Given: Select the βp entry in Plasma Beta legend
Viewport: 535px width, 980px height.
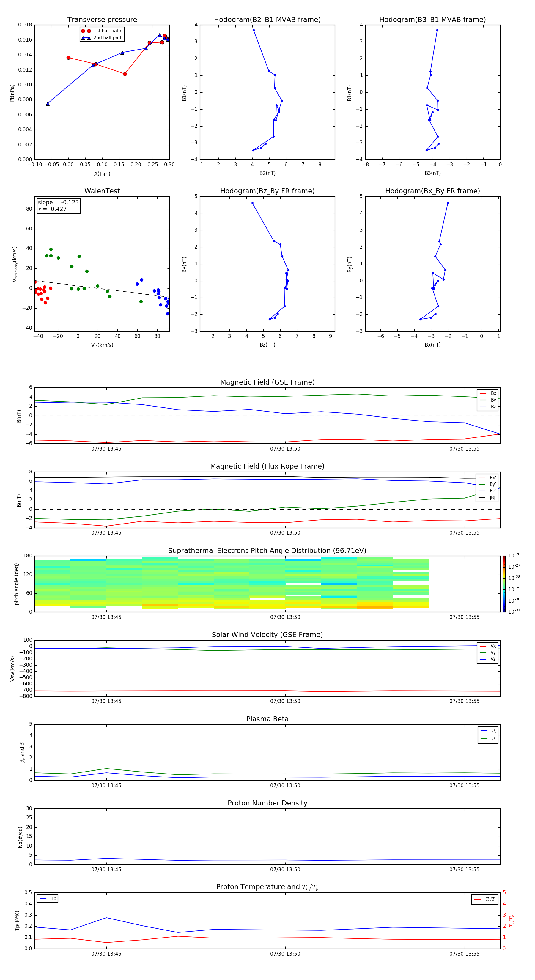Looking at the screenshot, I should pyautogui.click(x=488, y=731).
